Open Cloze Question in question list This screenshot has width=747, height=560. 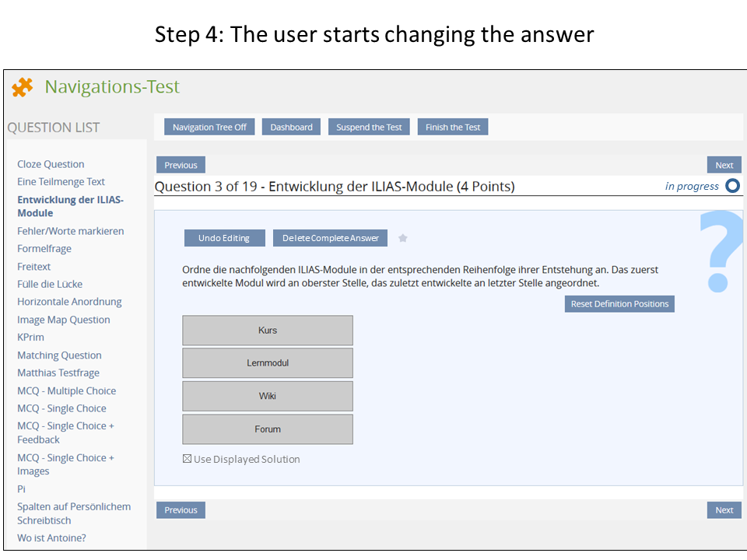[x=51, y=164]
